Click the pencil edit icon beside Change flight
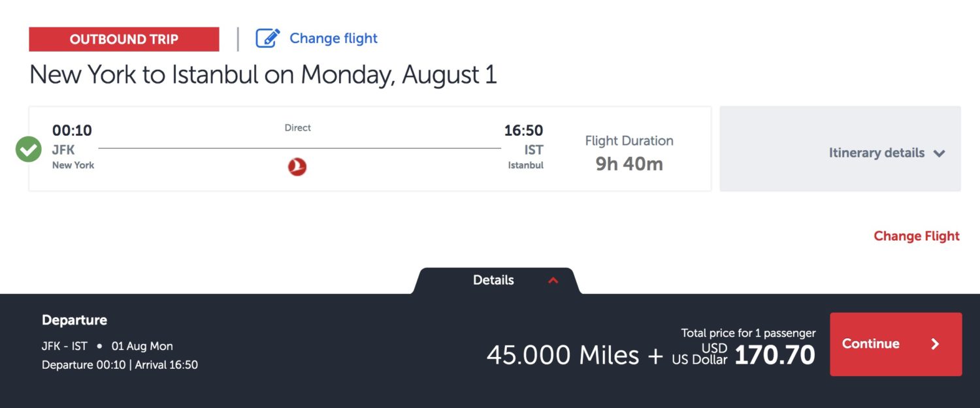The height and width of the screenshot is (408, 980). pos(267,39)
